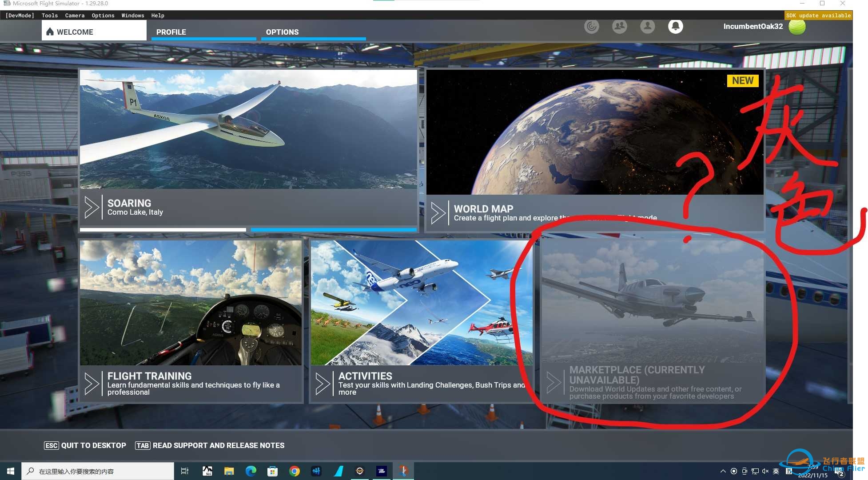The image size is (868, 480).
Task: Switch to the PROFILE tab
Action: click(x=204, y=32)
